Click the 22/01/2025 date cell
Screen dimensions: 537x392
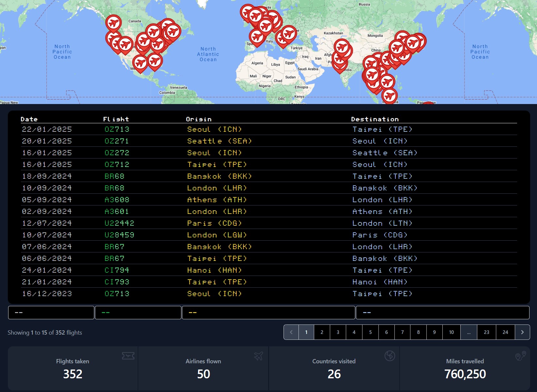tap(47, 129)
